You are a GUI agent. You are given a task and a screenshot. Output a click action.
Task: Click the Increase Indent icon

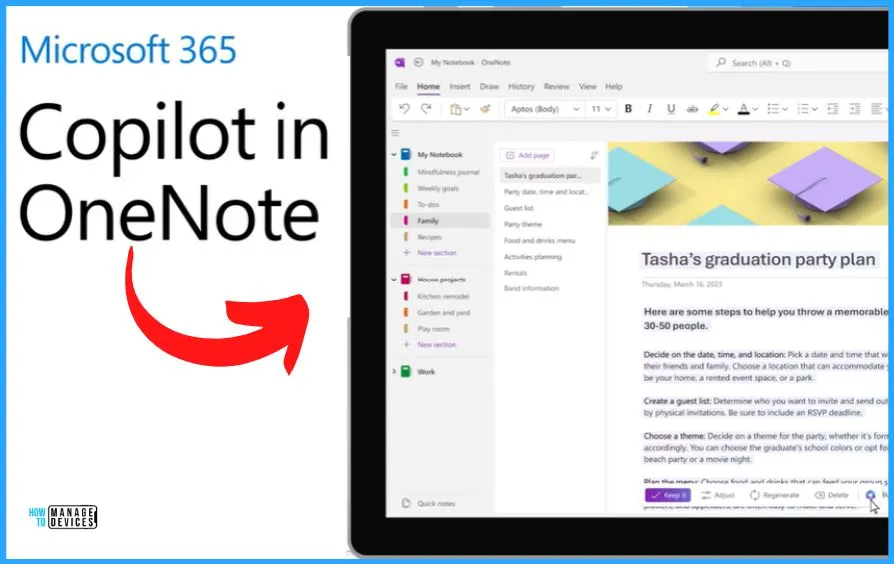pyautogui.click(x=854, y=108)
